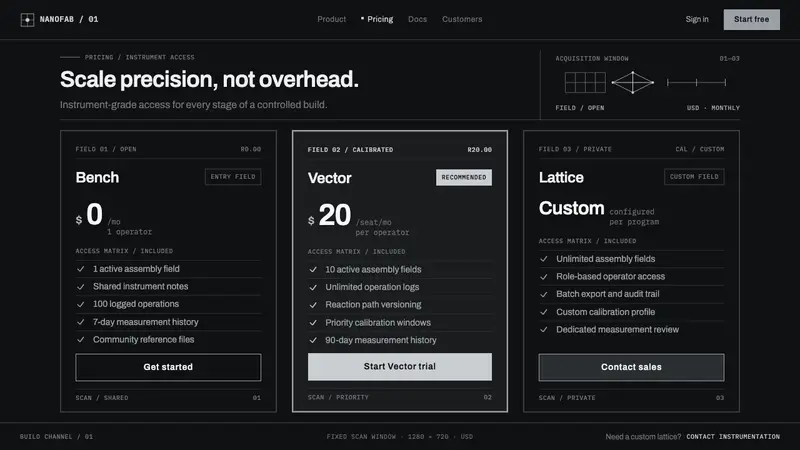This screenshot has height=450, width=800.
Task: Click the Start free button
Action: click(752, 19)
